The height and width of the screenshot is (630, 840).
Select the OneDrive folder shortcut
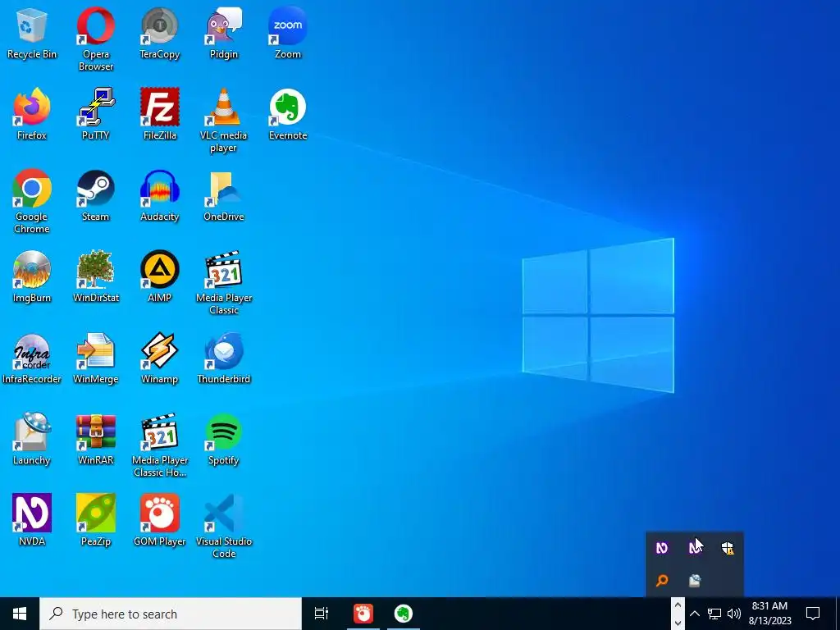tap(223, 195)
